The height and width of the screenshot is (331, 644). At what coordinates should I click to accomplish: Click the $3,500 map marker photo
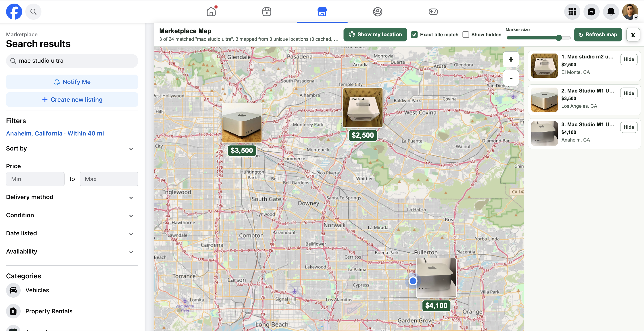[242, 123]
